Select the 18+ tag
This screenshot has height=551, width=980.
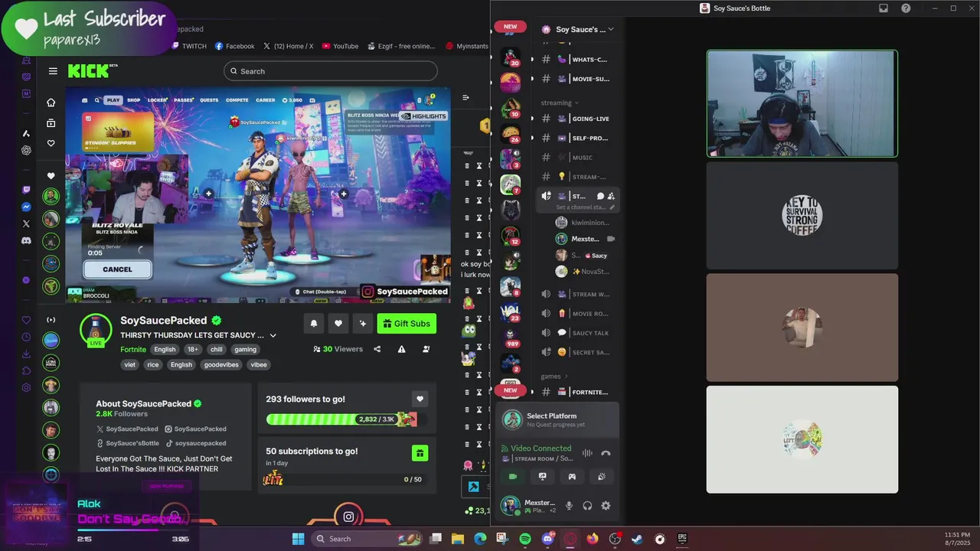click(193, 349)
